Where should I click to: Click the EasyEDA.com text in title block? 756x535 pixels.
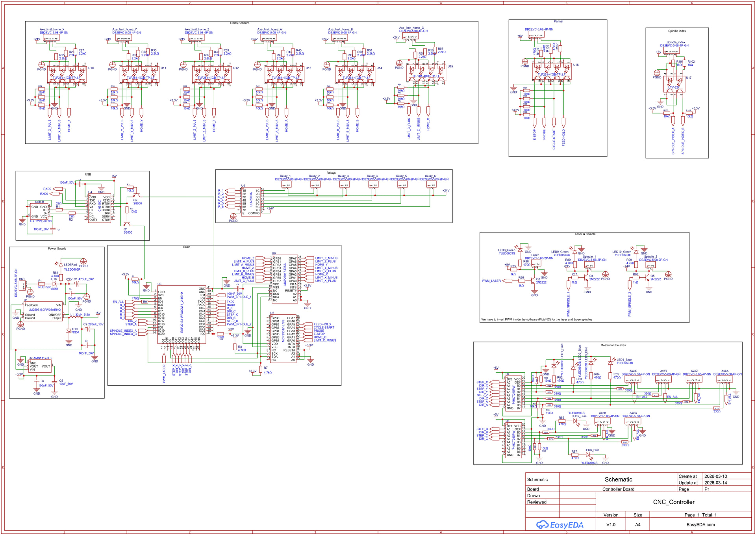(x=700, y=525)
